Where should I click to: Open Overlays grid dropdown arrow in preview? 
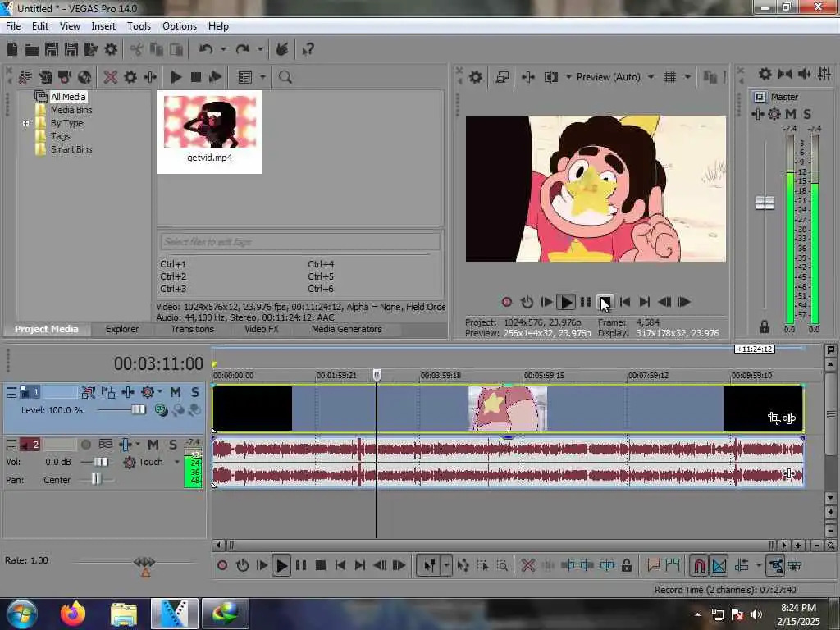[x=687, y=77]
